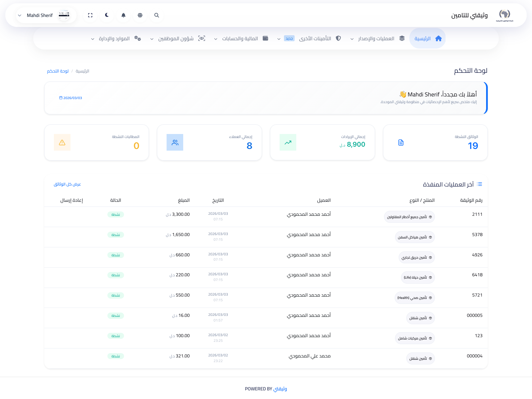Image resolution: width=532 pixels, height=399 pixels.
Task: Click active policies document icon
Action: pyautogui.click(x=401, y=143)
